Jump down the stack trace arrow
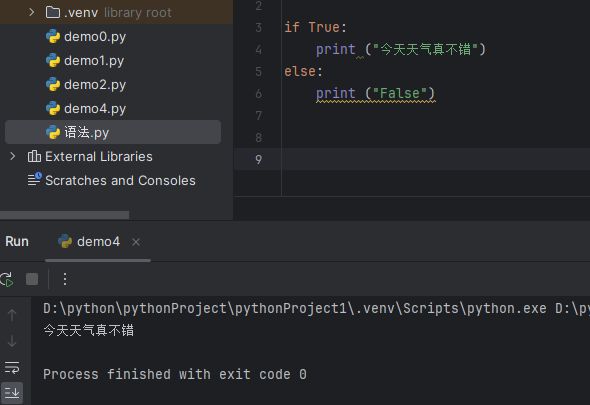Screen dimensions: 590x405 tap(12, 341)
